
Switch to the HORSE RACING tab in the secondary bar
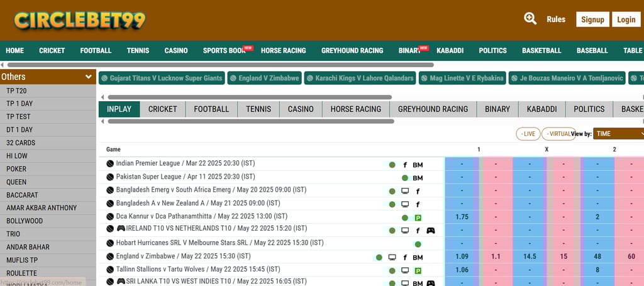click(x=356, y=109)
